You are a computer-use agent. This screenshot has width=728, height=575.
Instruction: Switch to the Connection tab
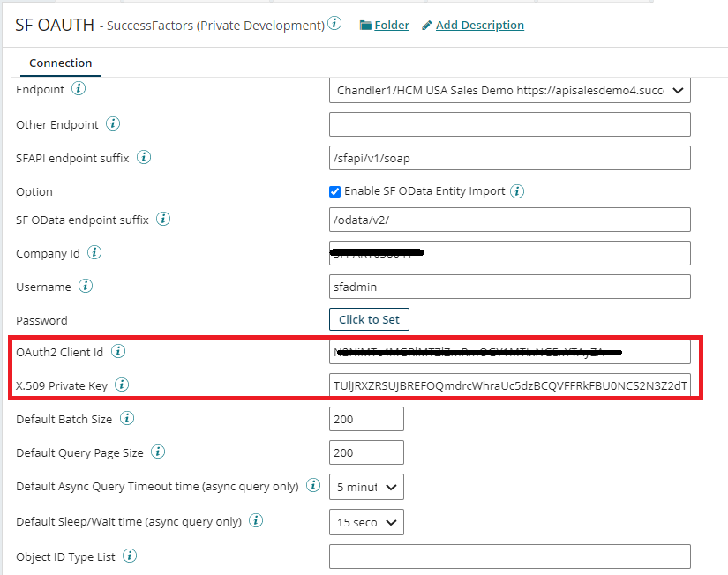60,63
